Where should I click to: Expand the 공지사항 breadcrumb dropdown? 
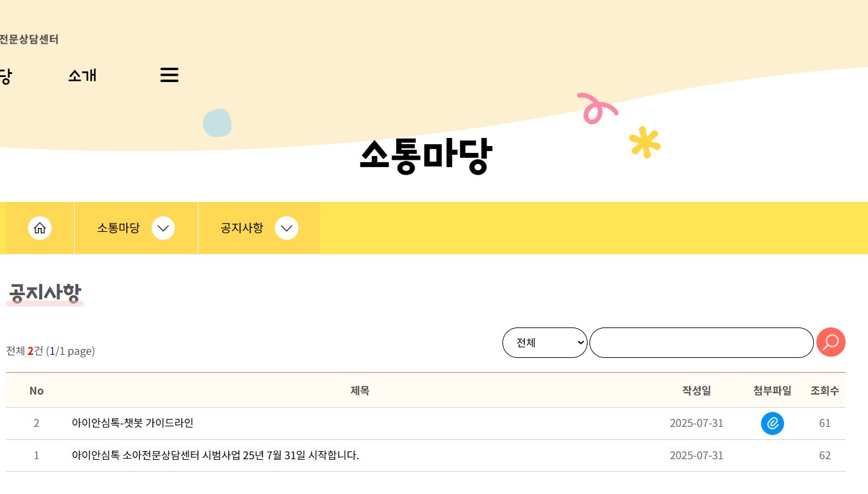[286, 228]
